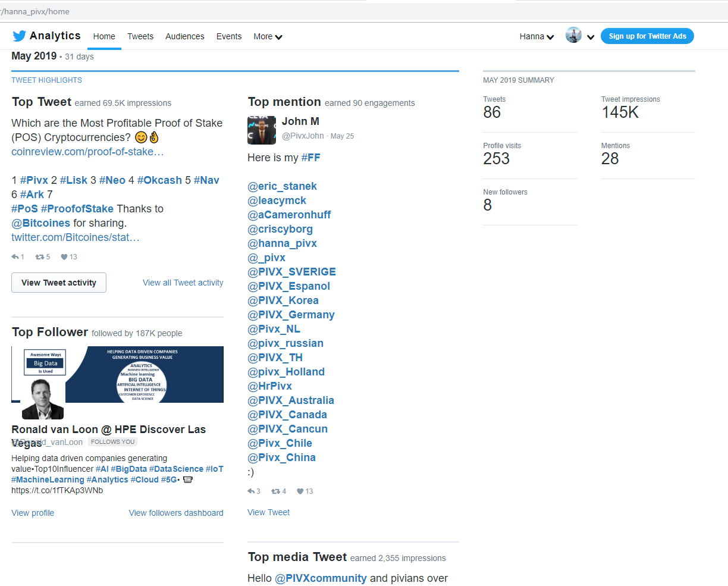Click retweet icon on Top Tweet
728x586 pixels.
pos(40,257)
